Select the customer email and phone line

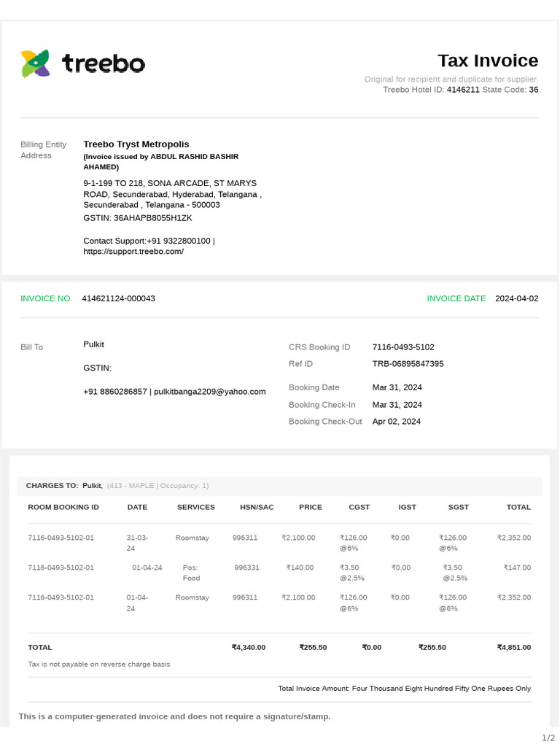pyautogui.click(x=174, y=392)
